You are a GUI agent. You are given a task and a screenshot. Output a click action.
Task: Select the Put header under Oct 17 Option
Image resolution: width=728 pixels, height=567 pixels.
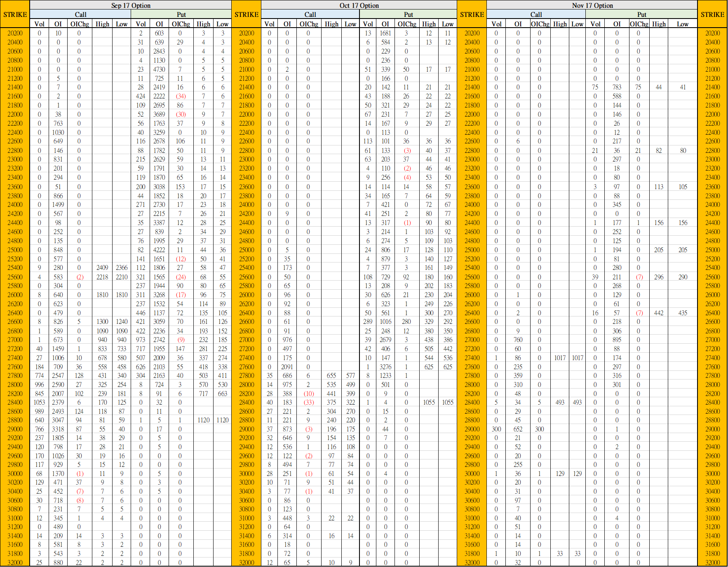408,14
